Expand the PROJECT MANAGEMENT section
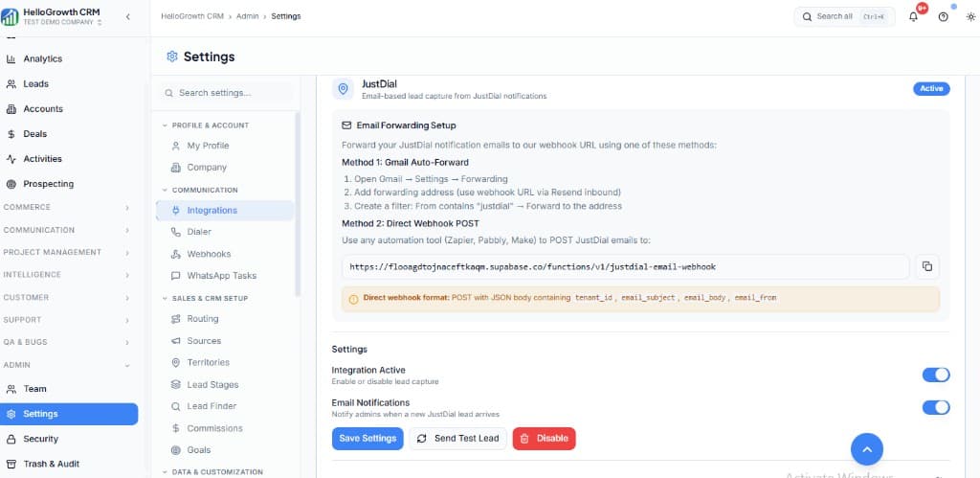This screenshot has width=980, height=478. point(68,252)
